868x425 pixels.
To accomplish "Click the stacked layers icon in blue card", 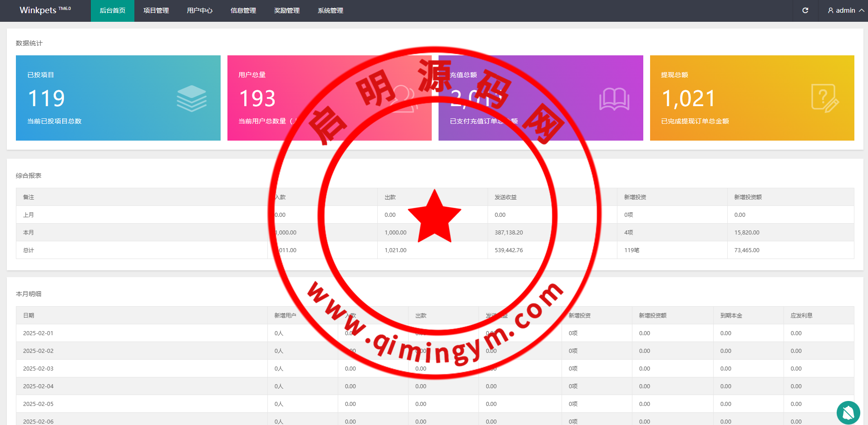I will 192,98.
